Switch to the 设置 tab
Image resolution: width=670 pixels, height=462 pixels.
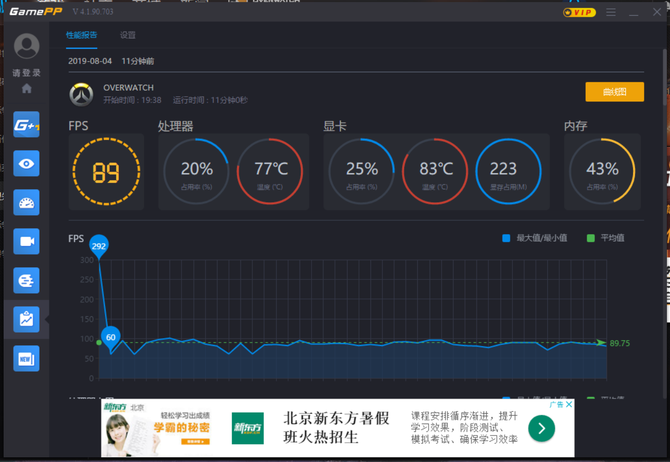[127, 35]
